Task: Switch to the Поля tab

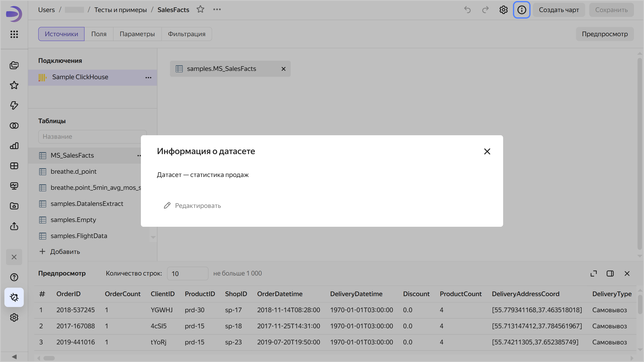Action: pyautogui.click(x=99, y=34)
